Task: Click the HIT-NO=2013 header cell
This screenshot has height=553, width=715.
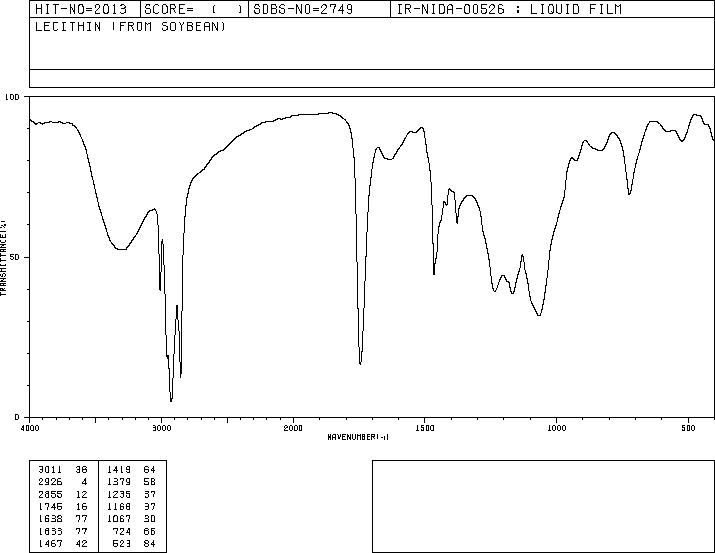Action: coord(85,9)
